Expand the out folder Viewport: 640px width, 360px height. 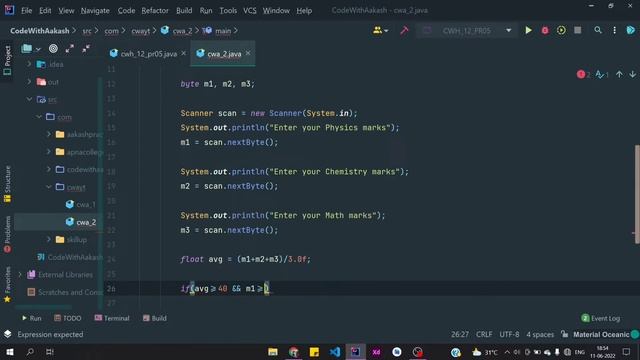[x=29, y=82]
